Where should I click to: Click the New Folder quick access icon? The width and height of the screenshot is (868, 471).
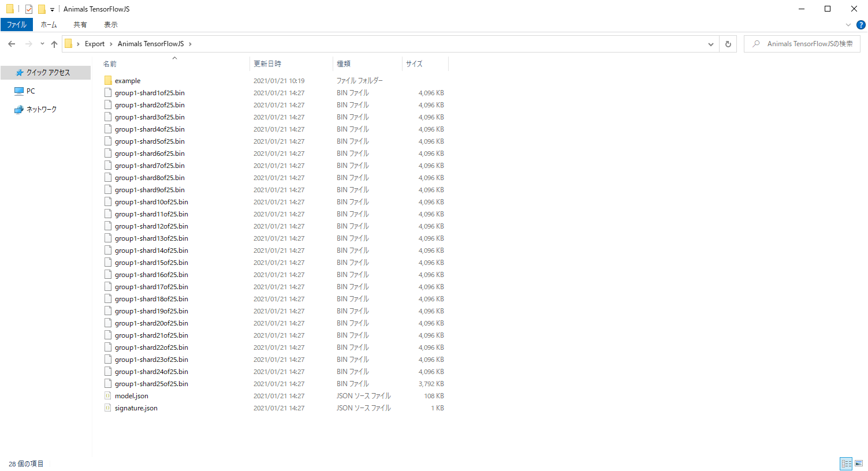pyautogui.click(x=42, y=9)
